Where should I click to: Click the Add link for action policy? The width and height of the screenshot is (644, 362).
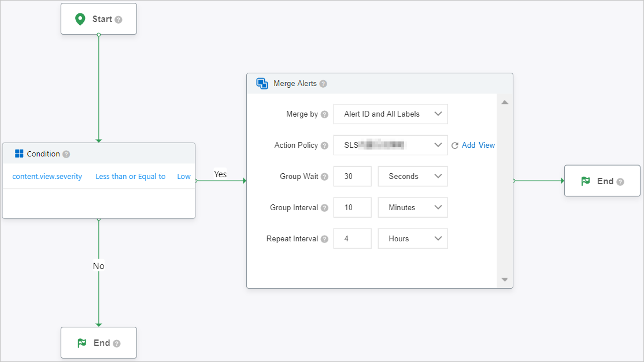468,145
